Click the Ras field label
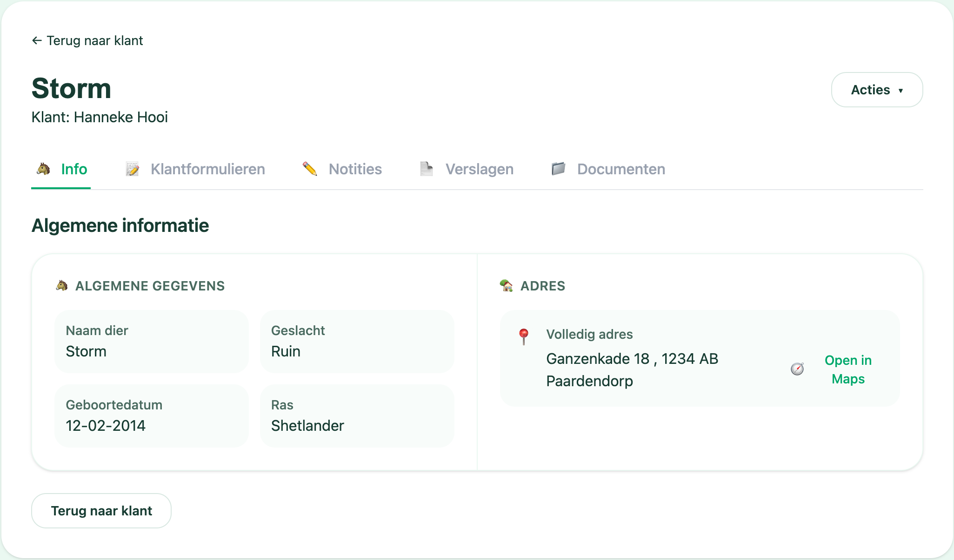The image size is (954, 560). pyautogui.click(x=282, y=405)
